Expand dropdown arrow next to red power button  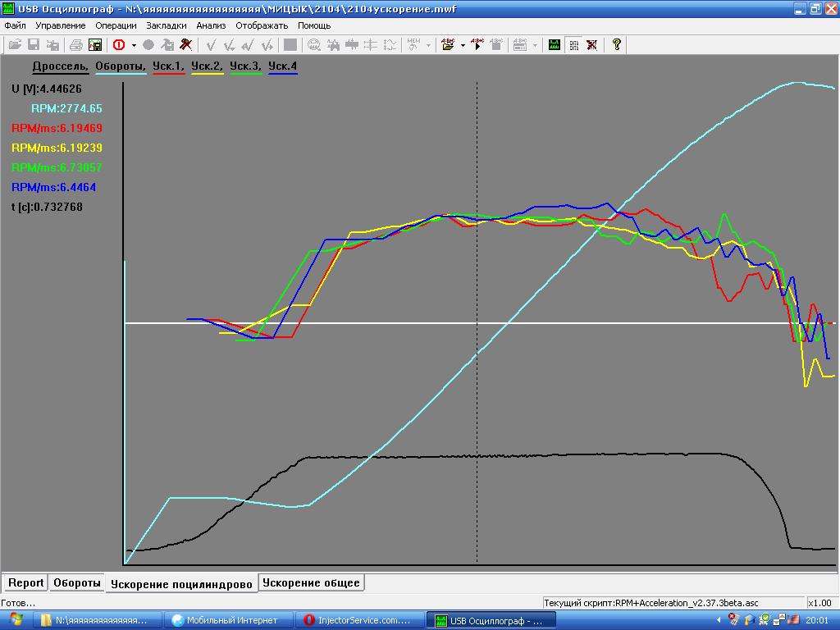[x=134, y=45]
